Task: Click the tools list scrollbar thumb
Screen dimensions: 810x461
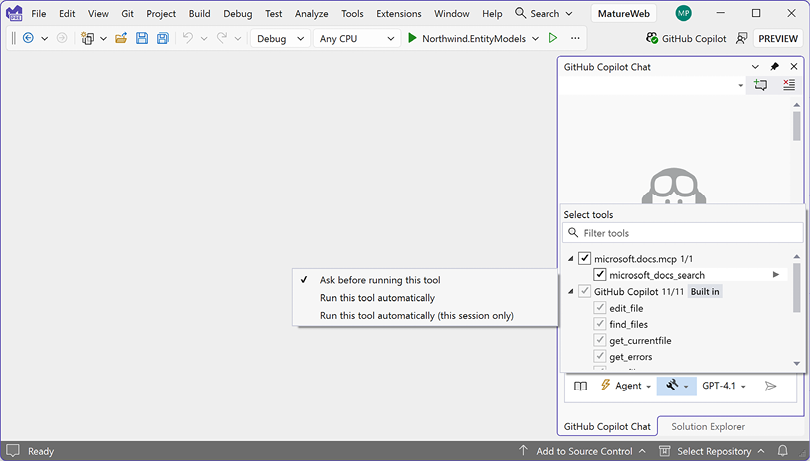Action: pos(796,288)
